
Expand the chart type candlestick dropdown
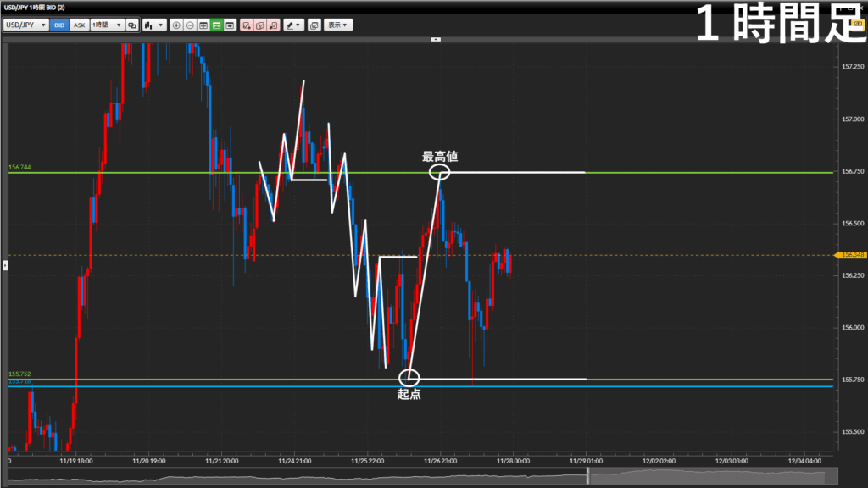pyautogui.click(x=154, y=25)
